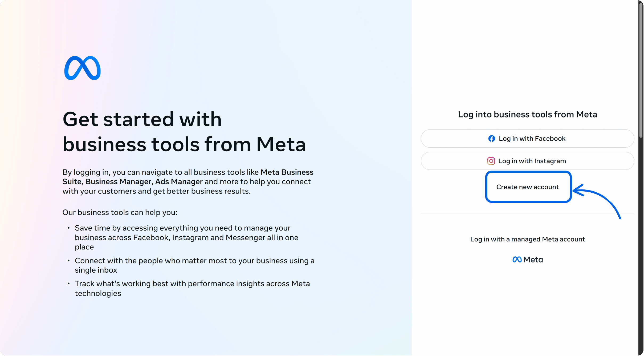The image size is (644, 356).
Task: Click the Log into business tools heading
Action: (528, 114)
